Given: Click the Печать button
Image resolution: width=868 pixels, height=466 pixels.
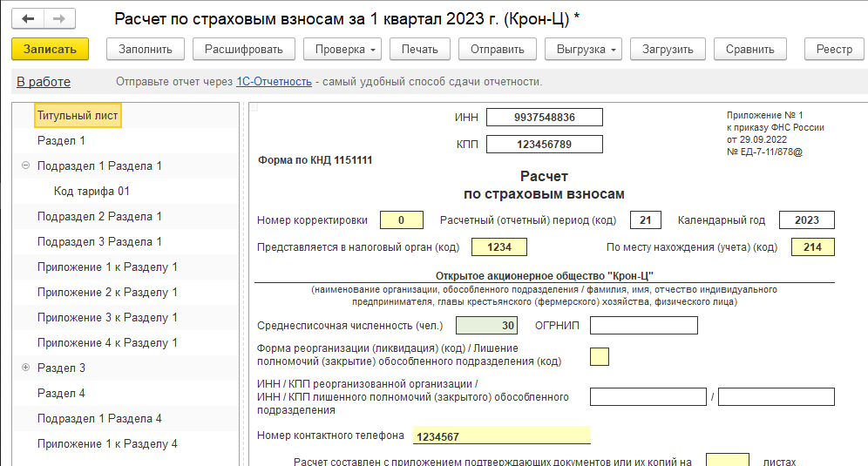Looking at the screenshot, I should point(419,50).
